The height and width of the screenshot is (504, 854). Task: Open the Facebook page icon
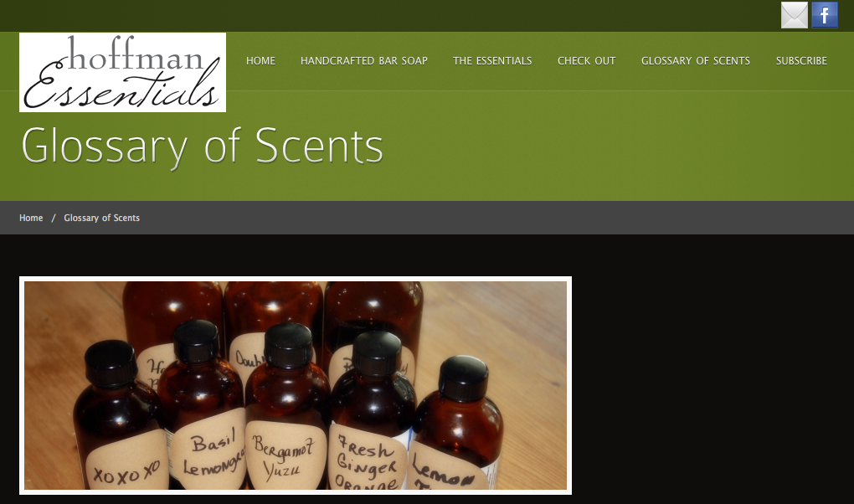pyautogui.click(x=825, y=15)
